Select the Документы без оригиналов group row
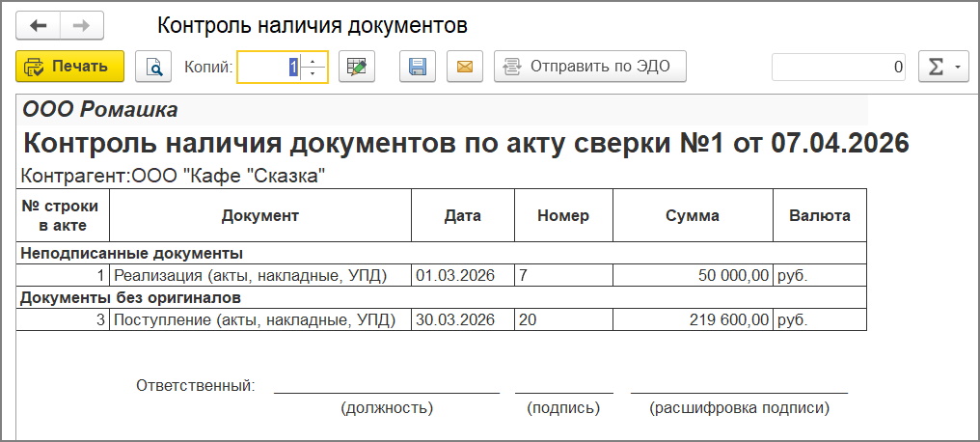 (x=441, y=297)
